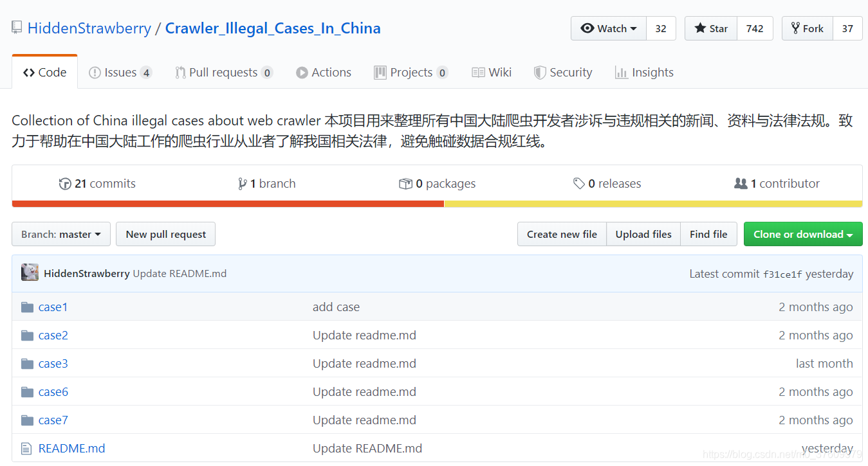Screen dimensions: 868x466
Task: Click the git branch icon
Action: tap(243, 184)
